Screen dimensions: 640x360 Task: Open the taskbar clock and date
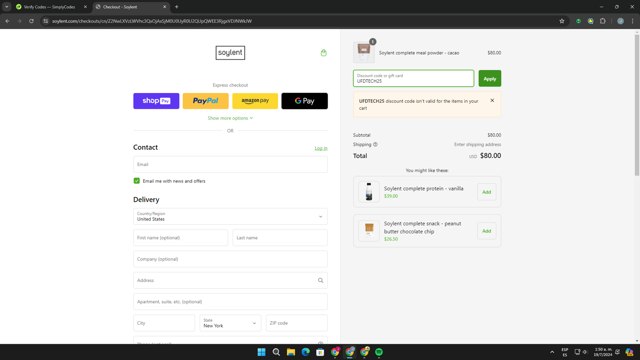tap(603, 352)
